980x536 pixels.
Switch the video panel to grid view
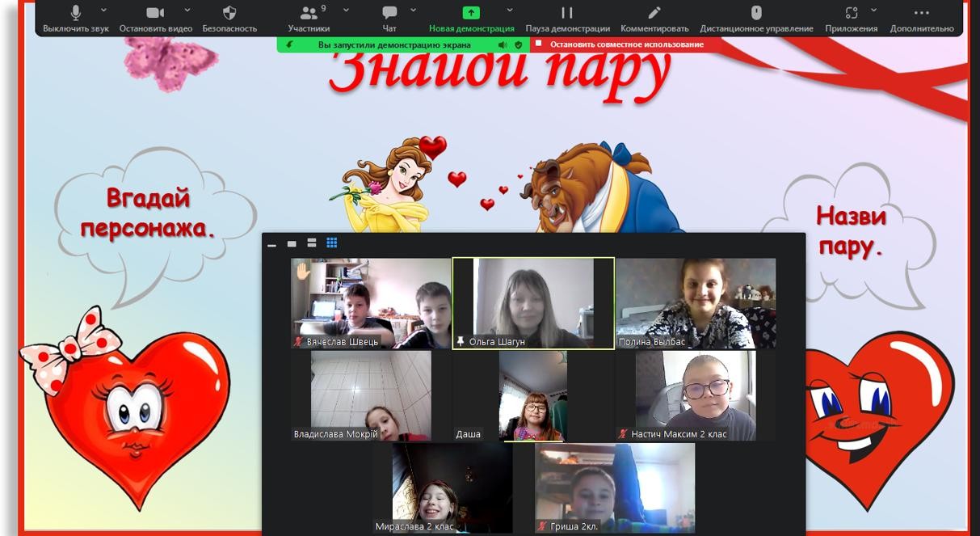331,243
